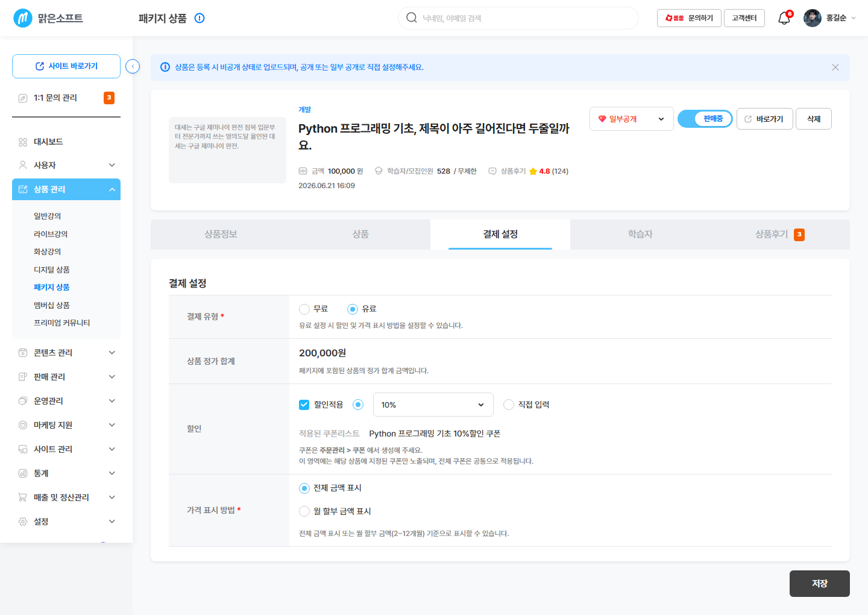Switch to the 상품후기 tab
Screen dimensions: 868x615
(x=780, y=235)
